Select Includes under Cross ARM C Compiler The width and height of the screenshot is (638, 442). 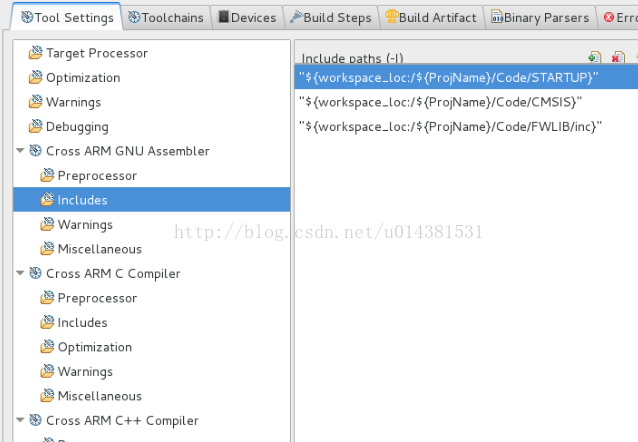pos(82,323)
